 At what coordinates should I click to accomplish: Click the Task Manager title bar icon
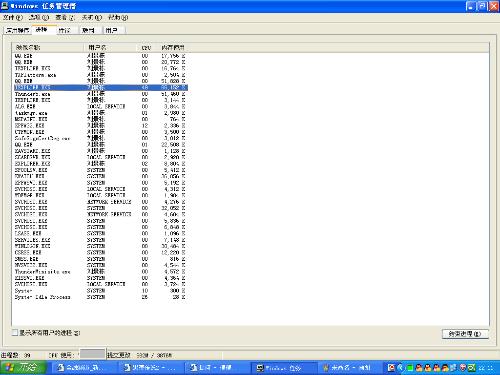(x=5, y=6)
